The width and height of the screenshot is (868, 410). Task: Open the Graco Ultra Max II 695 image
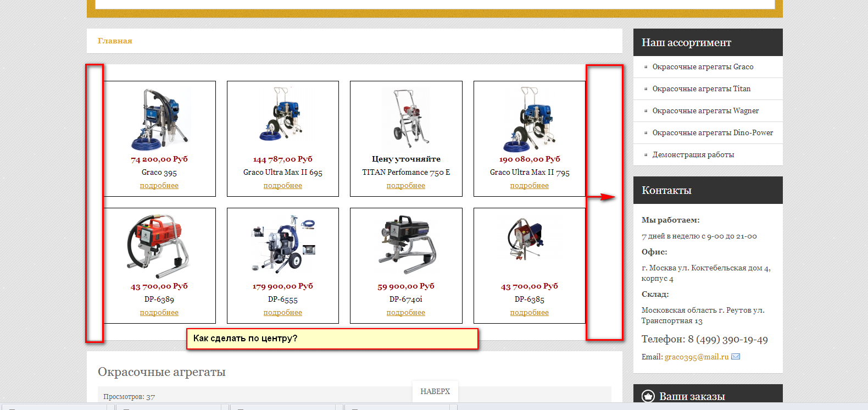click(283, 114)
